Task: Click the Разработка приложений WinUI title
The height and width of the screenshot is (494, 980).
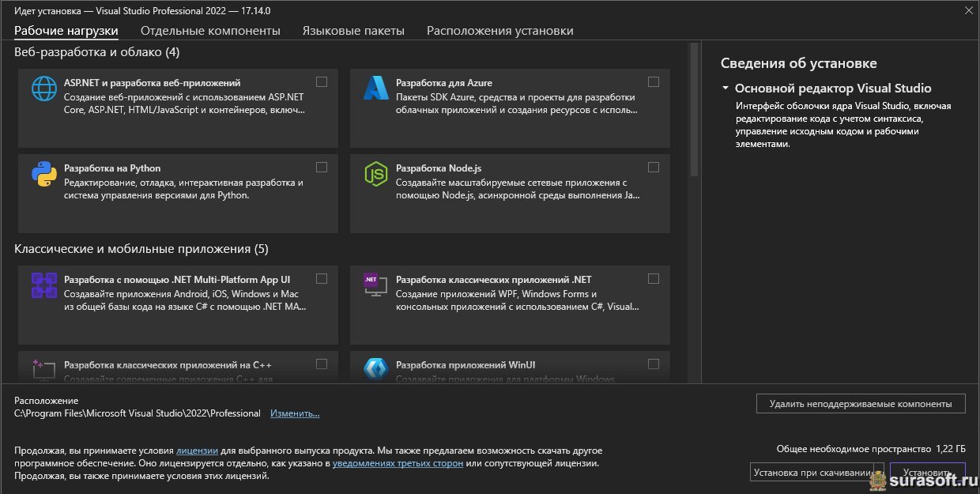Action: coord(465,365)
